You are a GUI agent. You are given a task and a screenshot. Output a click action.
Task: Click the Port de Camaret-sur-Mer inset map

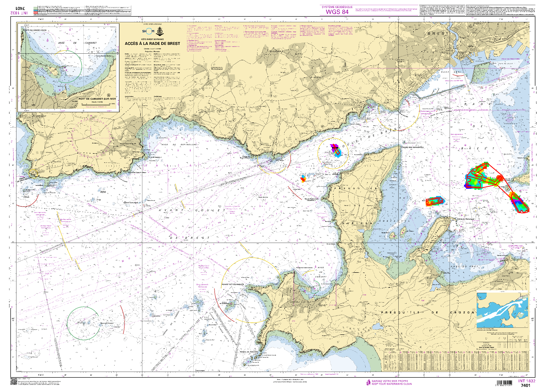68,67
